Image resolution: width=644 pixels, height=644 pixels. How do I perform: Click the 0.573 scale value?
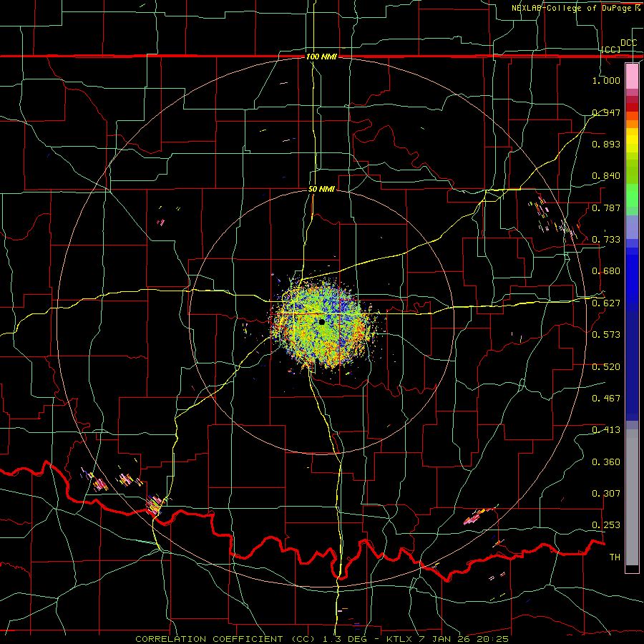point(606,334)
